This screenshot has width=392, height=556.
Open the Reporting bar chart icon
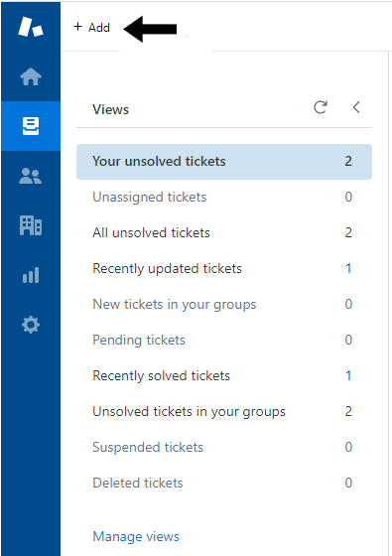pyautogui.click(x=31, y=275)
